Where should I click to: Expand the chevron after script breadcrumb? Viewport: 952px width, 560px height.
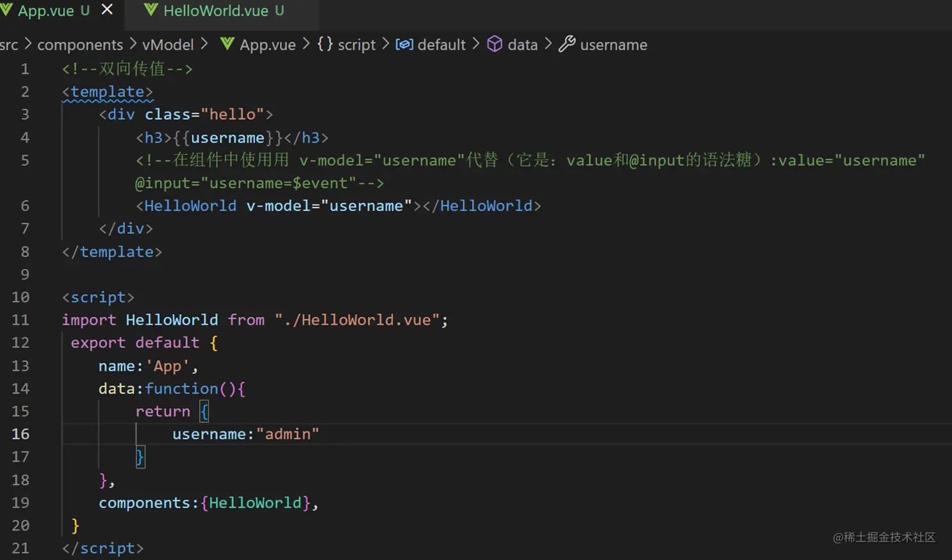tap(386, 44)
